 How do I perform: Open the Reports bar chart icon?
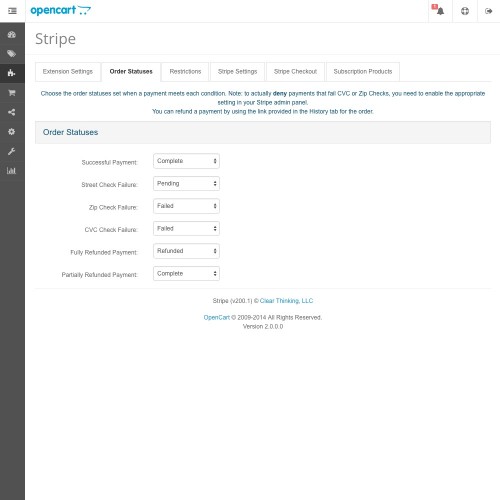12,171
